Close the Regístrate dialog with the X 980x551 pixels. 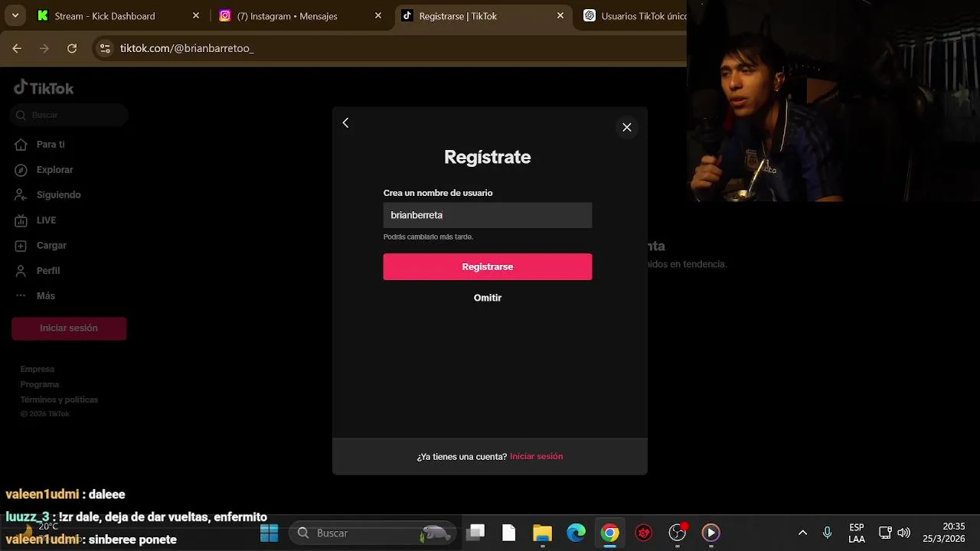(x=627, y=127)
